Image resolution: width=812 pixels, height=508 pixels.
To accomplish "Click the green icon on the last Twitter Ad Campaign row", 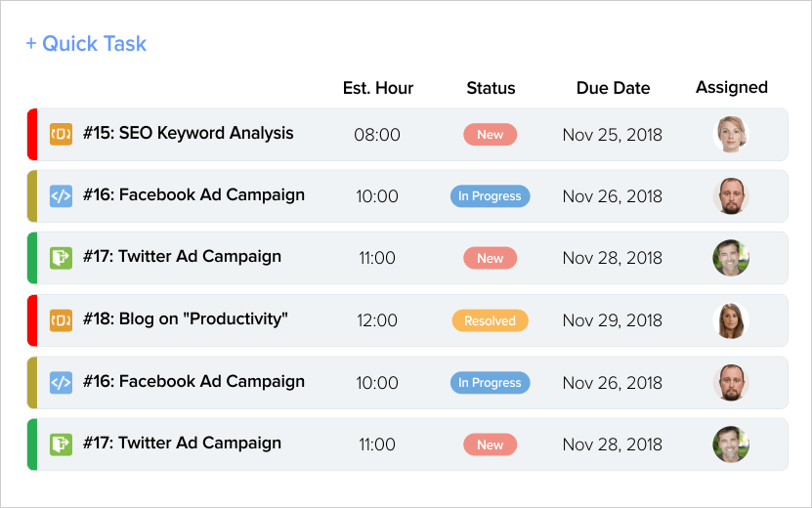I will pyautogui.click(x=61, y=444).
